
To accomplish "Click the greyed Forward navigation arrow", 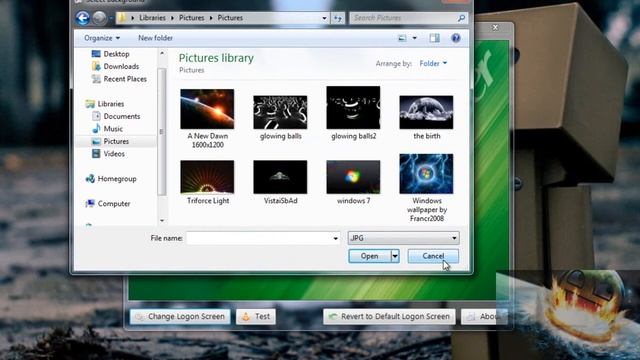I will pos(99,18).
